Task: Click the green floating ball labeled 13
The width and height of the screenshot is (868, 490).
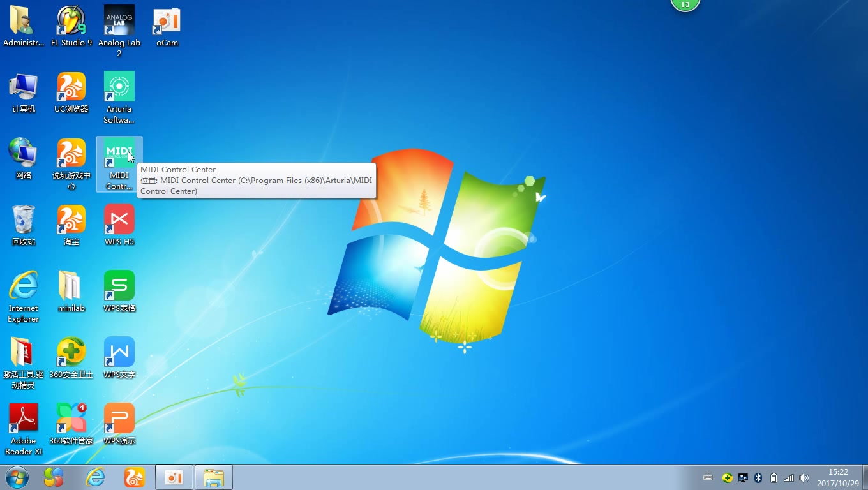Action: [x=685, y=4]
